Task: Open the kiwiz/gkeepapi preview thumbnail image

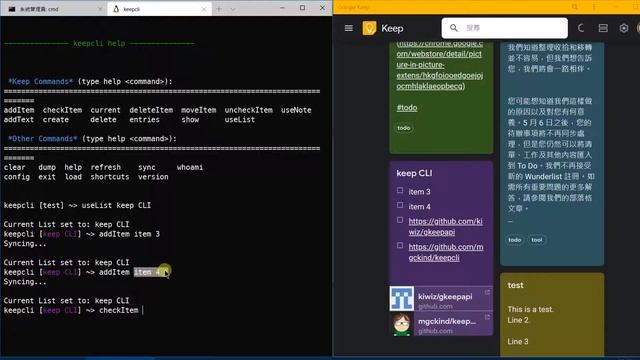Action: (402, 298)
